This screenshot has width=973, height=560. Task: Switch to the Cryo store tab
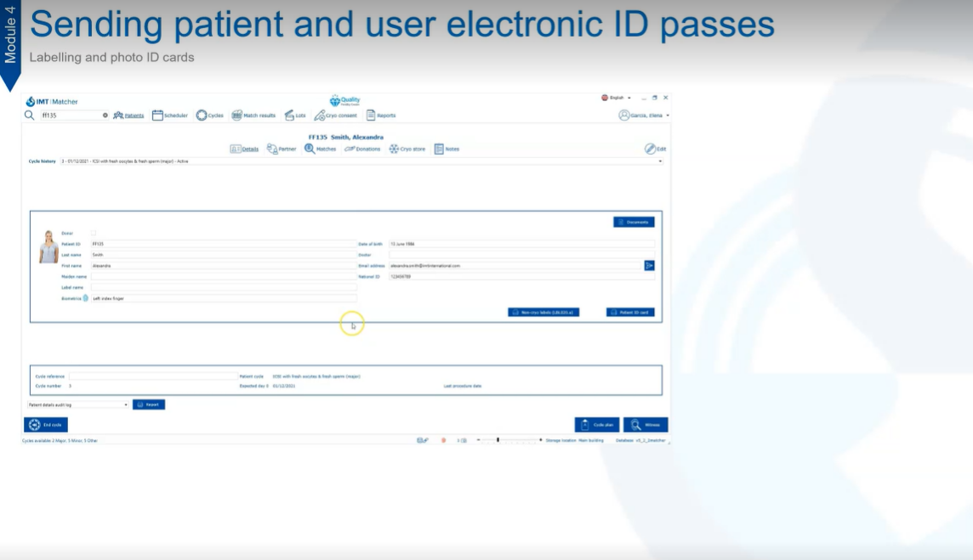point(407,149)
